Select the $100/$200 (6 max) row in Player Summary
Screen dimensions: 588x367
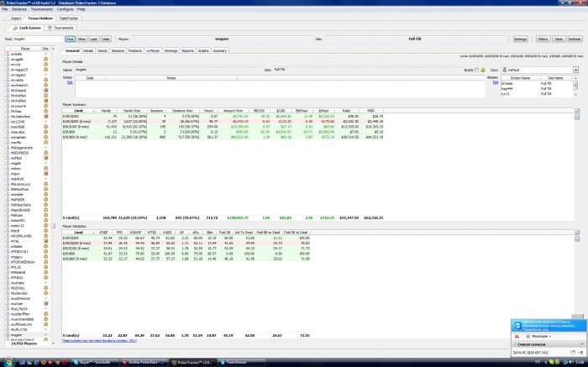pyautogui.click(x=223, y=122)
